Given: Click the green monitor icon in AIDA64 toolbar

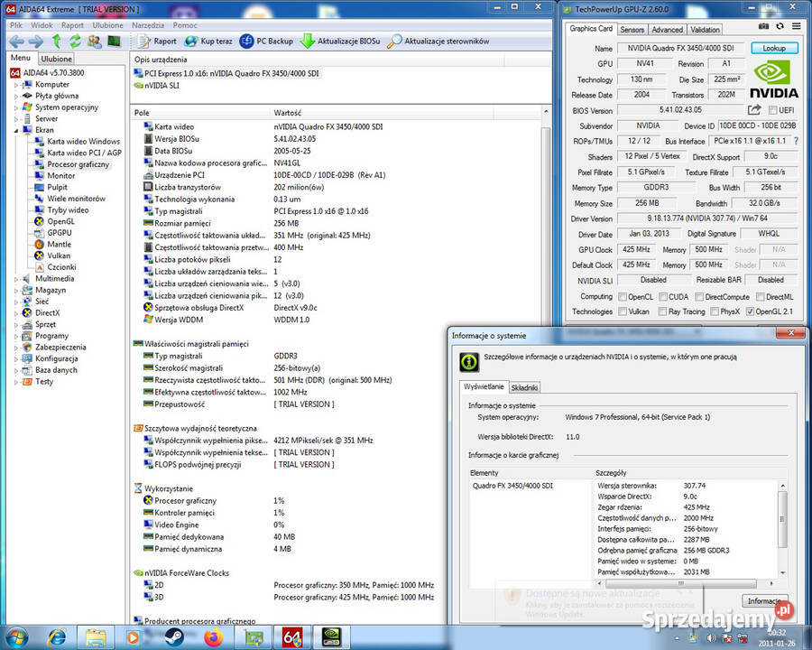Looking at the screenshot, I should point(114,41).
